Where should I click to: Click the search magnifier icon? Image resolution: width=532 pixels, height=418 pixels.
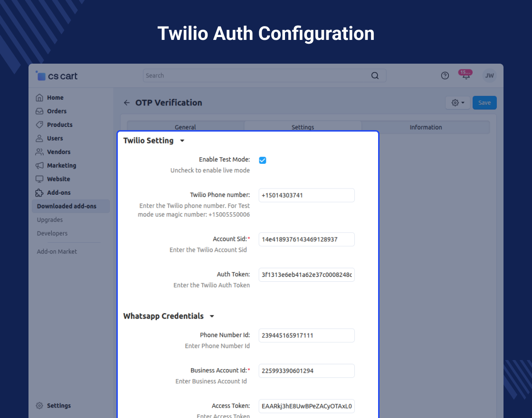click(x=375, y=76)
